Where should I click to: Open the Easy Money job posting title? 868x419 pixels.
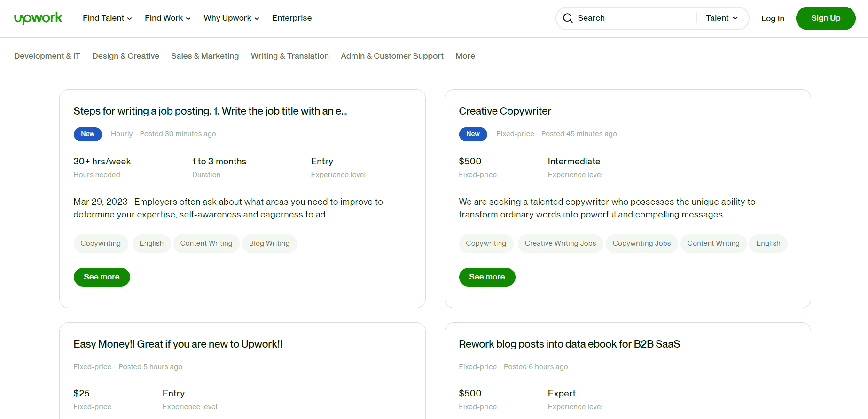coord(178,344)
